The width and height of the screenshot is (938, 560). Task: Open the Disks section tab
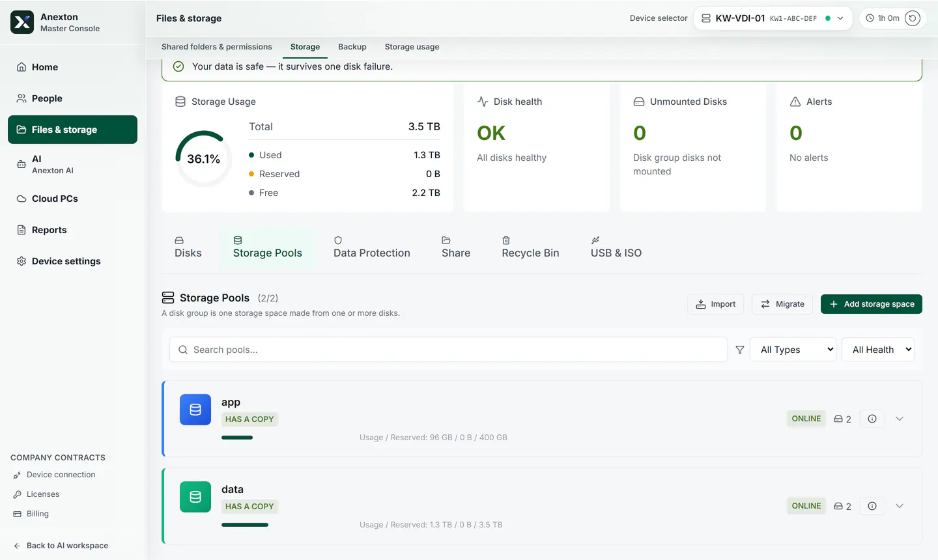point(188,247)
